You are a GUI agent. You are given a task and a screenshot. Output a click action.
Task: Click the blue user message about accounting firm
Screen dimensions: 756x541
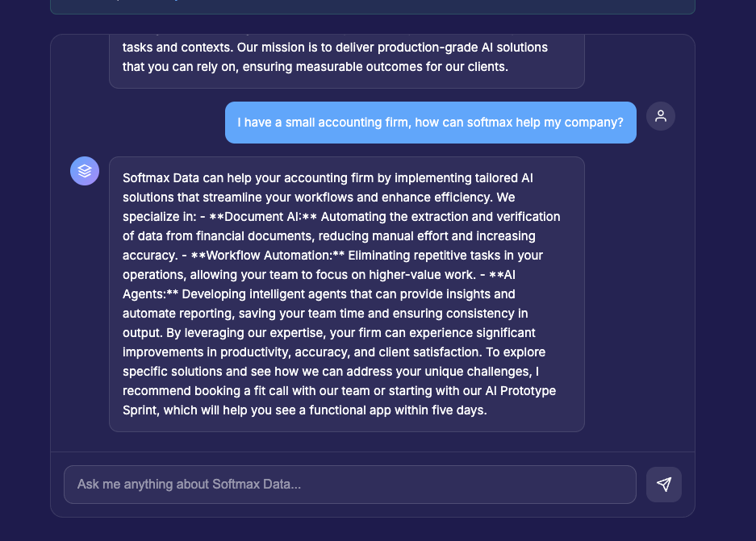pyautogui.click(x=430, y=123)
